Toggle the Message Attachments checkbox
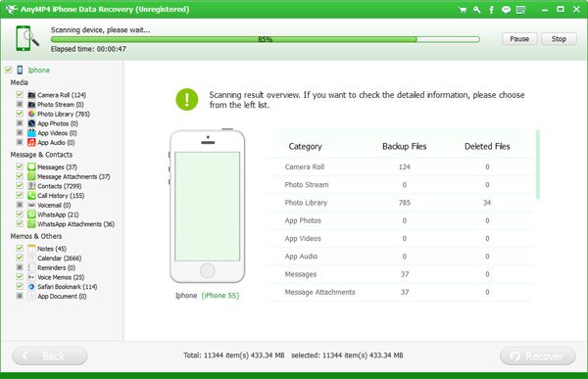This screenshot has width=588, height=379. coord(20,176)
